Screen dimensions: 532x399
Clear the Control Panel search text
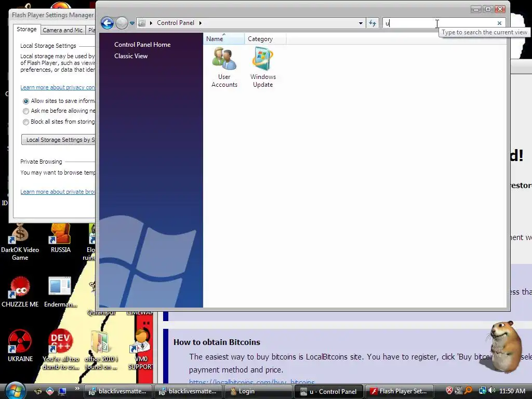[499, 23]
